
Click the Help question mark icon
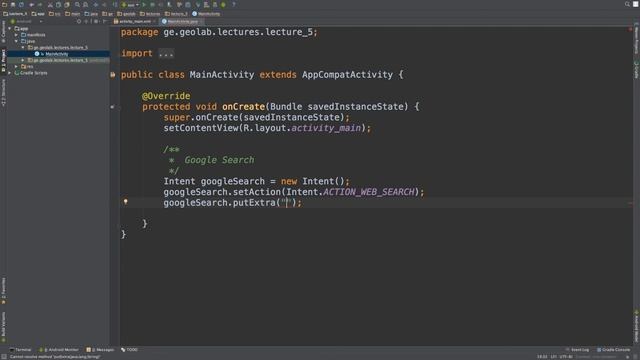(x=234, y=4)
